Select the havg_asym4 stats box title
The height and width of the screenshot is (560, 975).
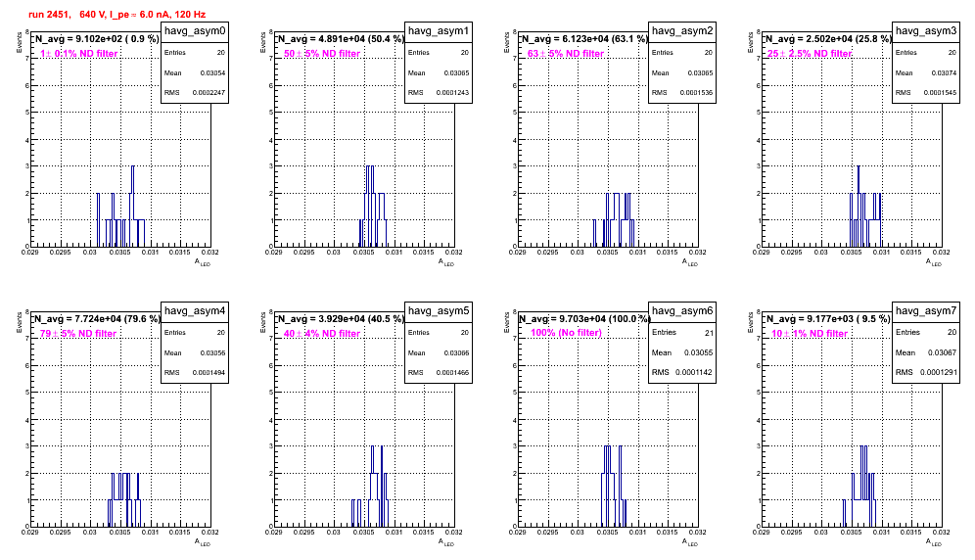coord(195,311)
